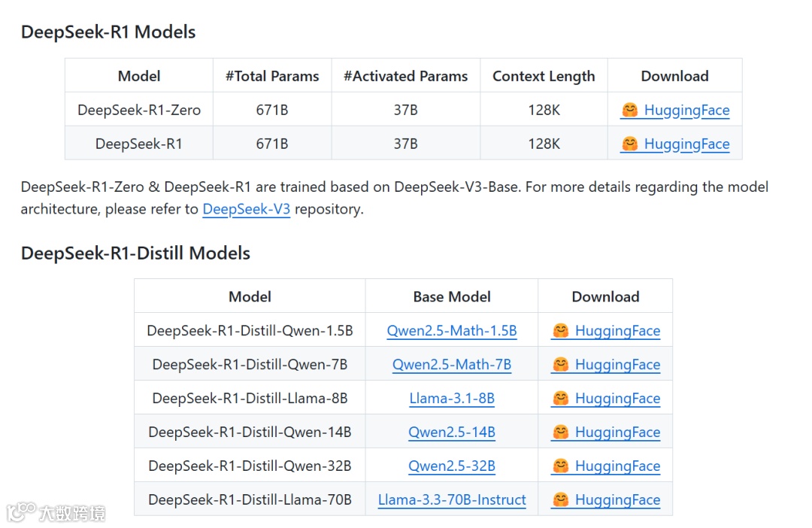812x528 pixels.
Task: Click the 'DeepSeek-R1-Distill-Qwen-7B' model name
Action: [x=250, y=364]
